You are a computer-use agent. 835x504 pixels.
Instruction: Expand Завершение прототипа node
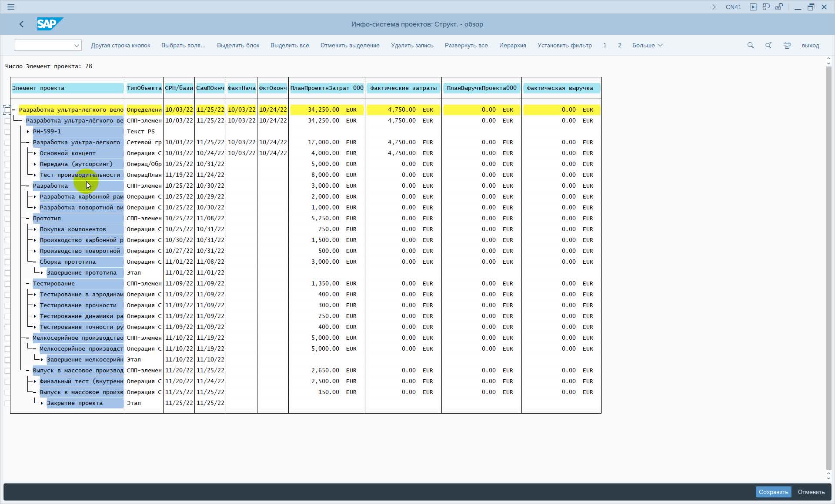click(42, 272)
